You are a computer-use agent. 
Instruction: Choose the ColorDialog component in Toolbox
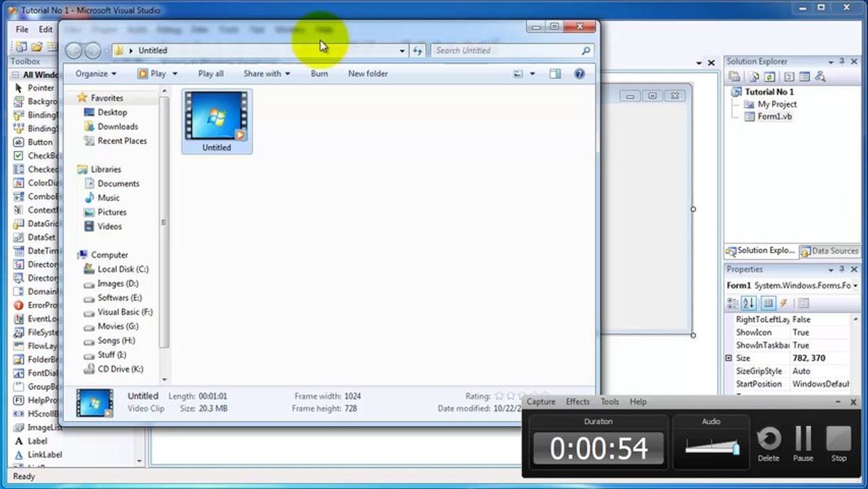coord(36,183)
